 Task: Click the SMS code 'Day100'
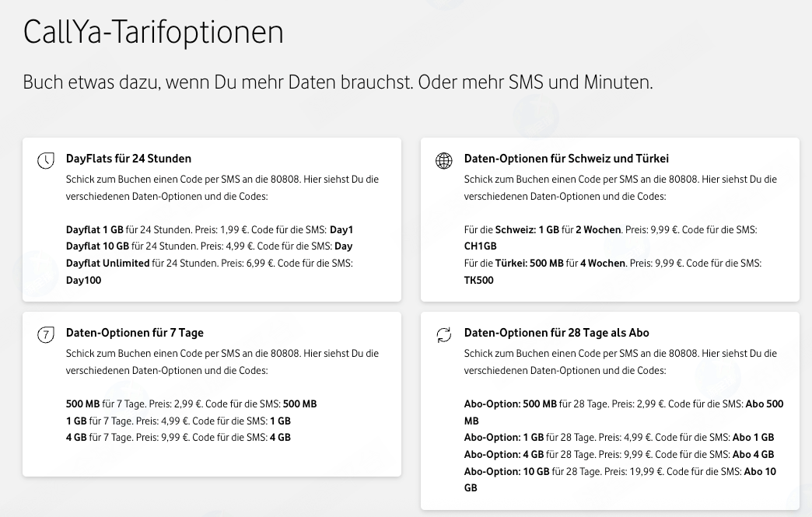pyautogui.click(x=83, y=280)
